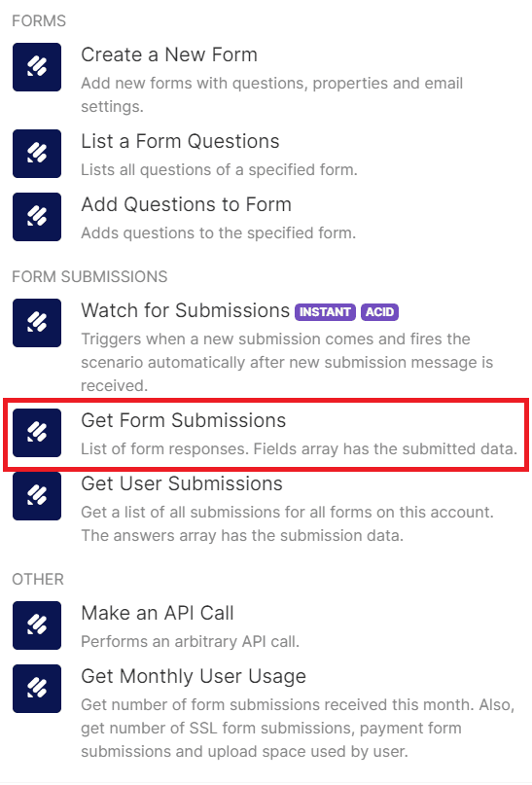Open Get Form Submissions title text
532x785 pixels.
click(183, 420)
